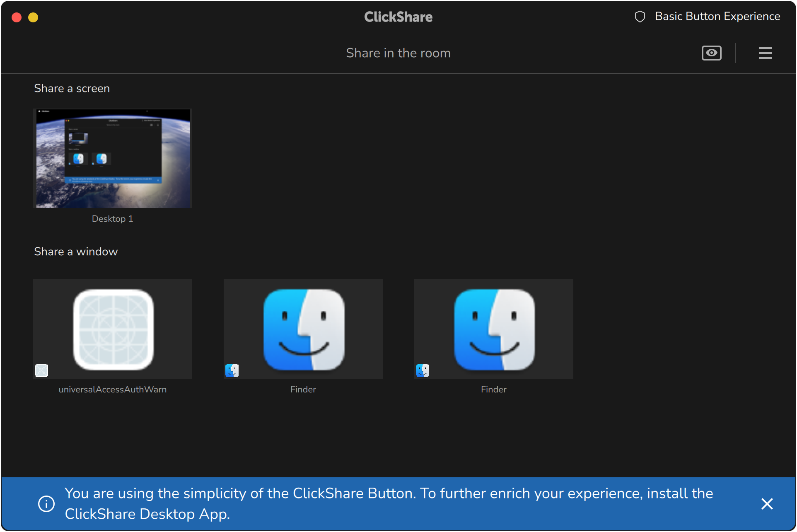The image size is (797, 532).
Task: Select the Desktop 1 screen thumbnail
Action: [113, 158]
